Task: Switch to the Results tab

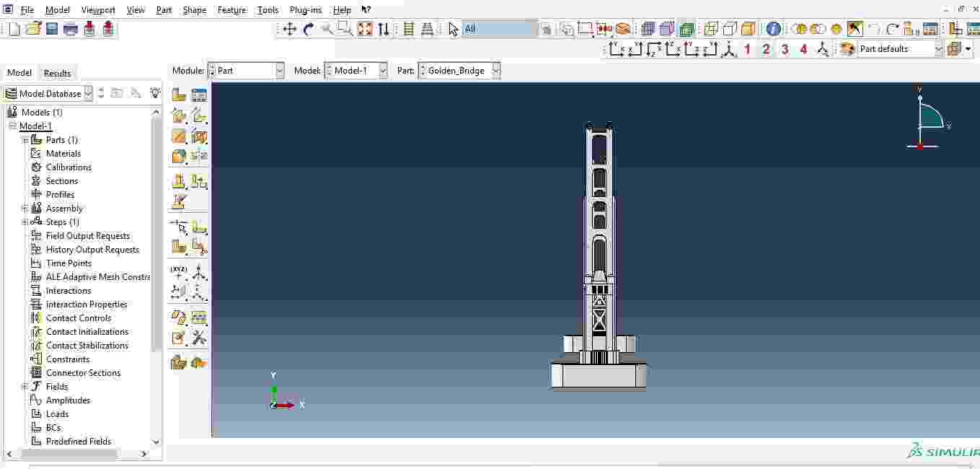Action: click(x=57, y=73)
